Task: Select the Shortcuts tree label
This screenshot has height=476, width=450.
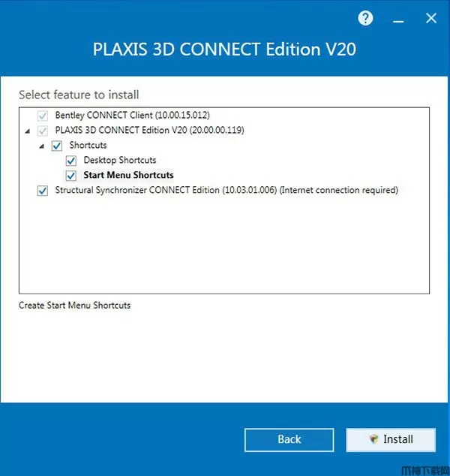Action: pos(88,145)
